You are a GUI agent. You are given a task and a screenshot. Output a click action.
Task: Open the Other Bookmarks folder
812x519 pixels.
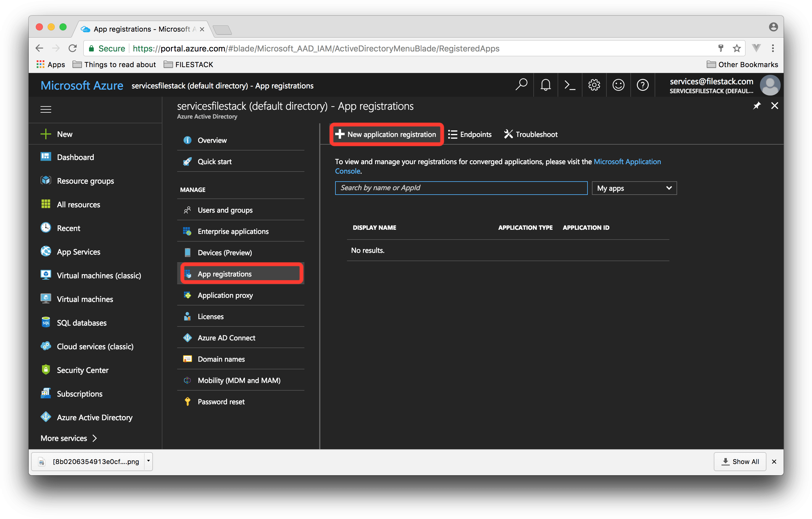click(x=742, y=64)
